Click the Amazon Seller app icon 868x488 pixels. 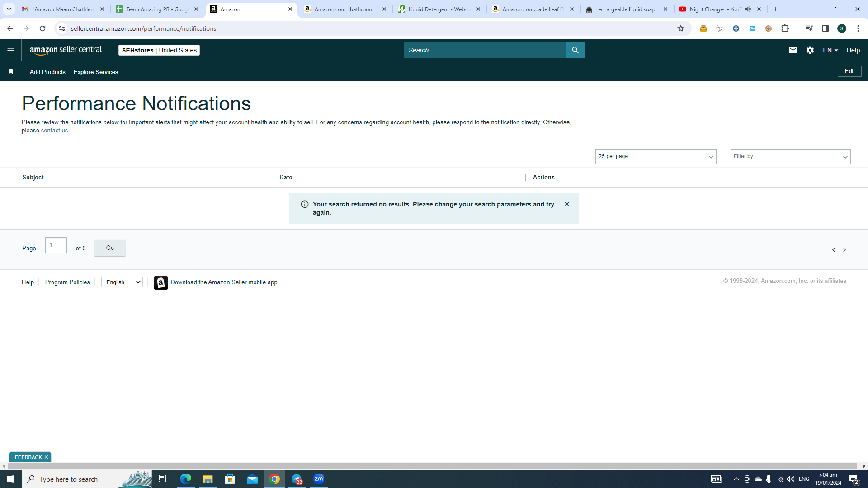click(161, 282)
